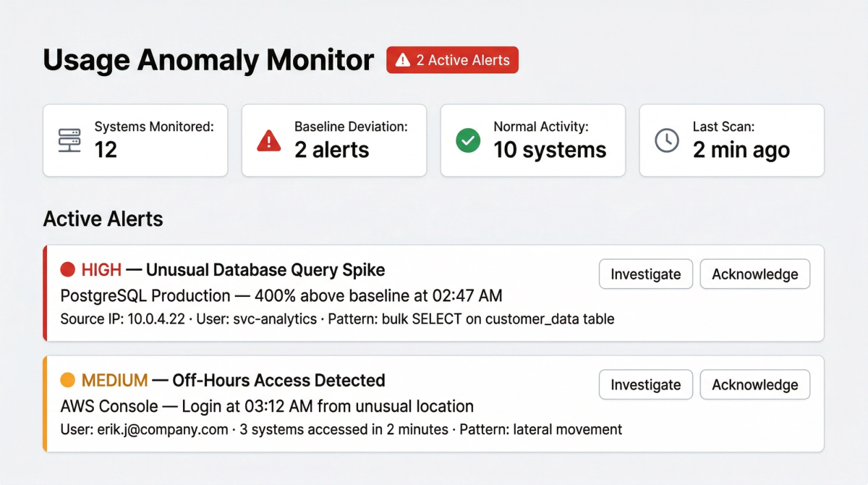
Task: Open the Normal Activity summary card
Action: click(532, 140)
